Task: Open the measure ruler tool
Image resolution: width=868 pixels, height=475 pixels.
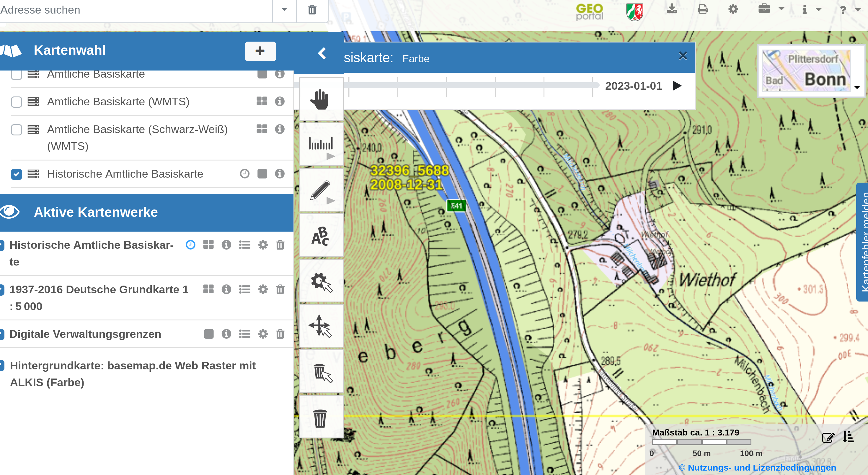Action: point(321,144)
